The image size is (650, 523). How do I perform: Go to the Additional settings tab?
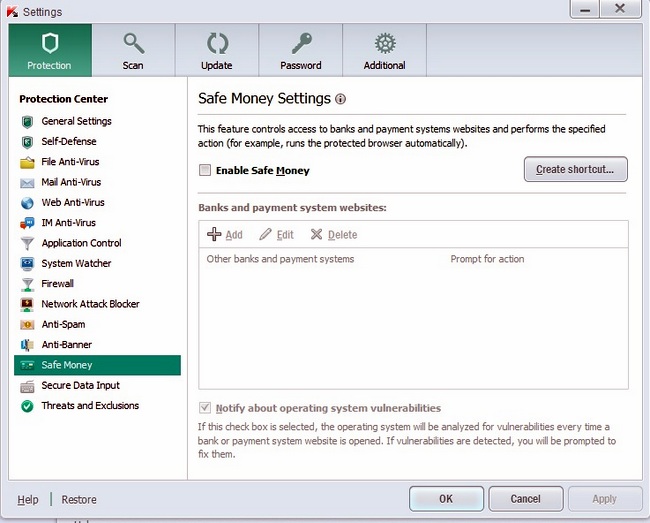coord(384,50)
